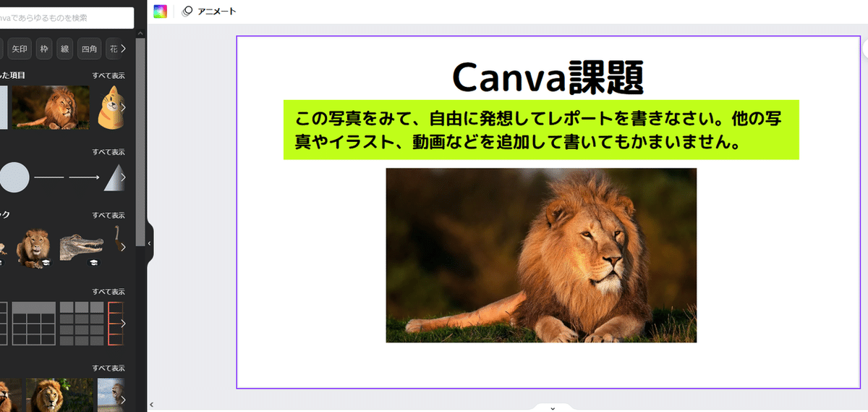The width and height of the screenshot is (868, 412).
Task: Collapse the side panel with handle
Action: click(150, 244)
